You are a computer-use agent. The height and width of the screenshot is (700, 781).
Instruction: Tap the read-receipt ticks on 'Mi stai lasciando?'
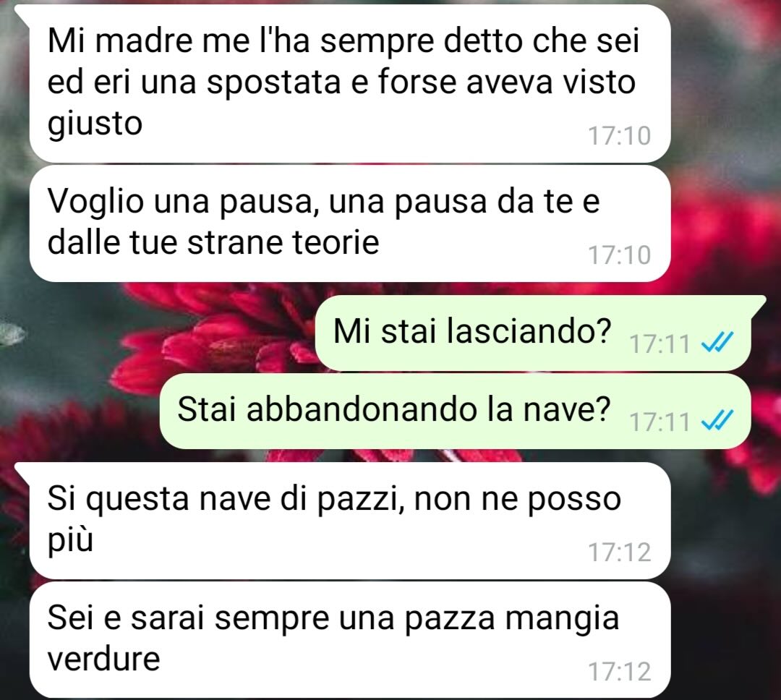717,343
